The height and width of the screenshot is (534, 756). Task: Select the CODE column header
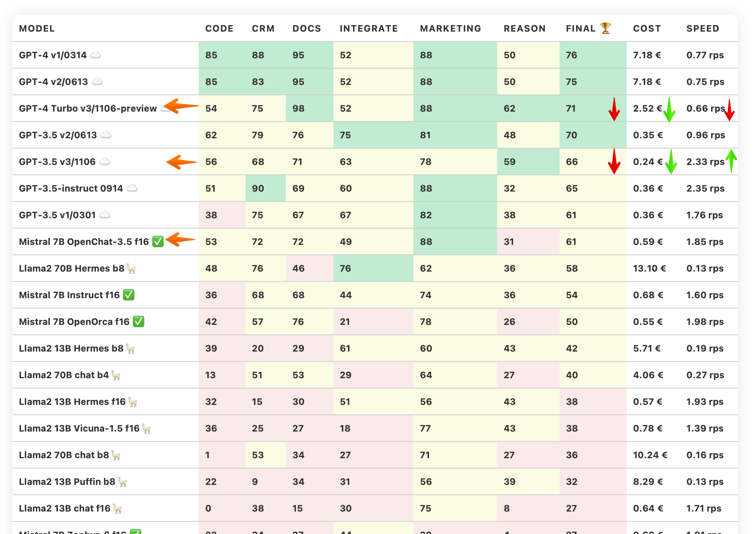pyautogui.click(x=219, y=29)
